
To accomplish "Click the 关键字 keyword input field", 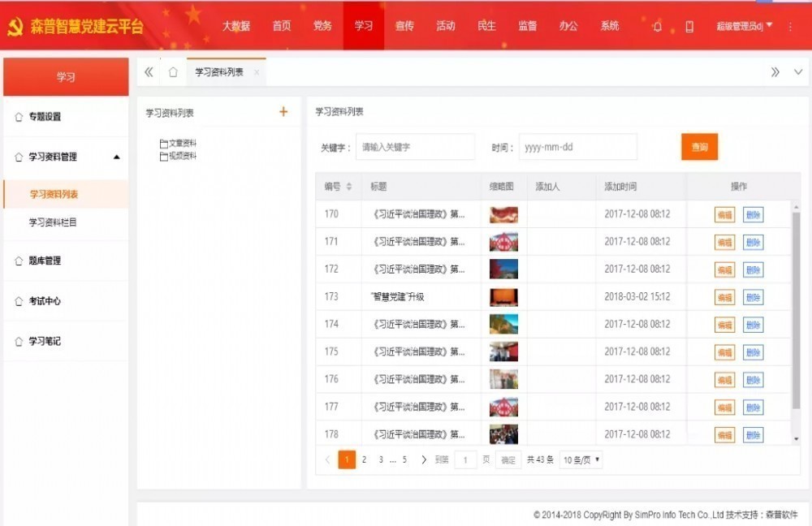I will 415,147.
